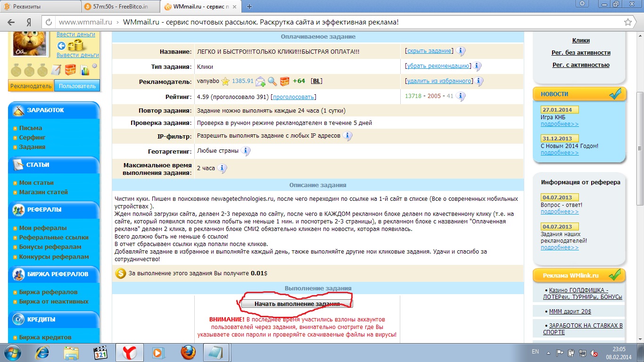This screenshot has height=362, width=644.
Task: Open Windows Start menu
Action: pyautogui.click(x=12, y=352)
